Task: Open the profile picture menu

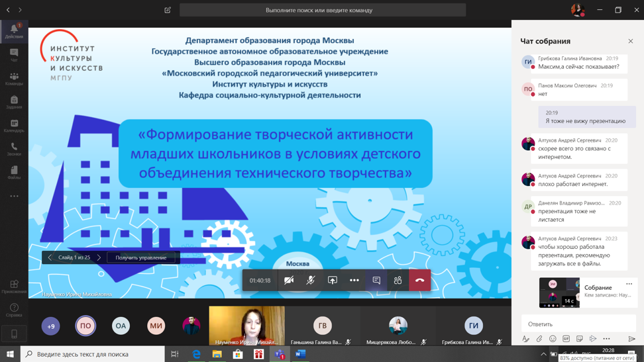Action: click(578, 10)
